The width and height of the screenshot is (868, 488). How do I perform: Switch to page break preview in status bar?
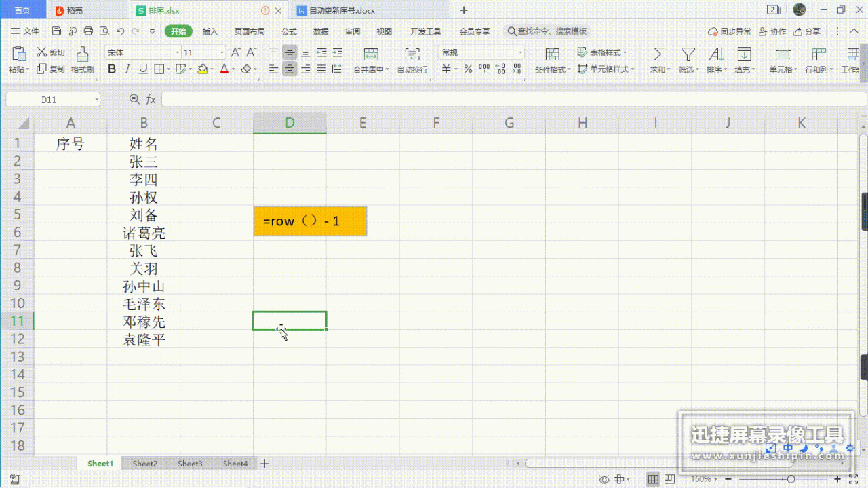(670, 479)
